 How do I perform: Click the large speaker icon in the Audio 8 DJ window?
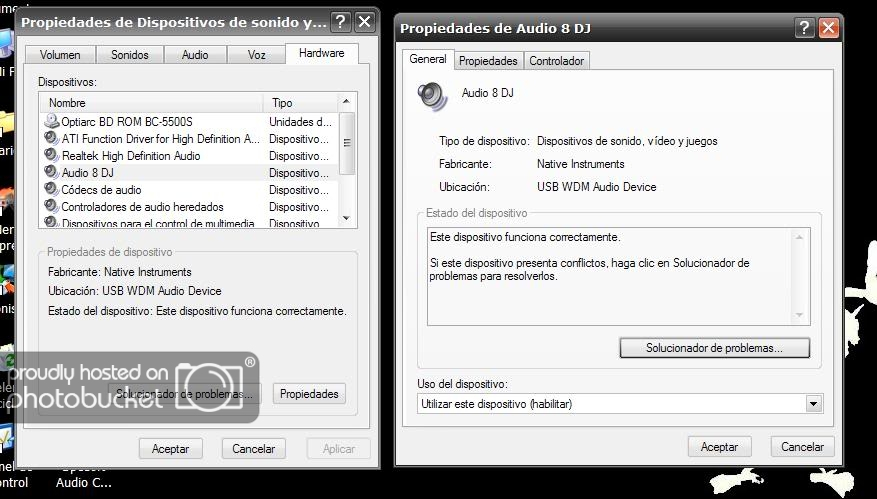tap(432, 96)
